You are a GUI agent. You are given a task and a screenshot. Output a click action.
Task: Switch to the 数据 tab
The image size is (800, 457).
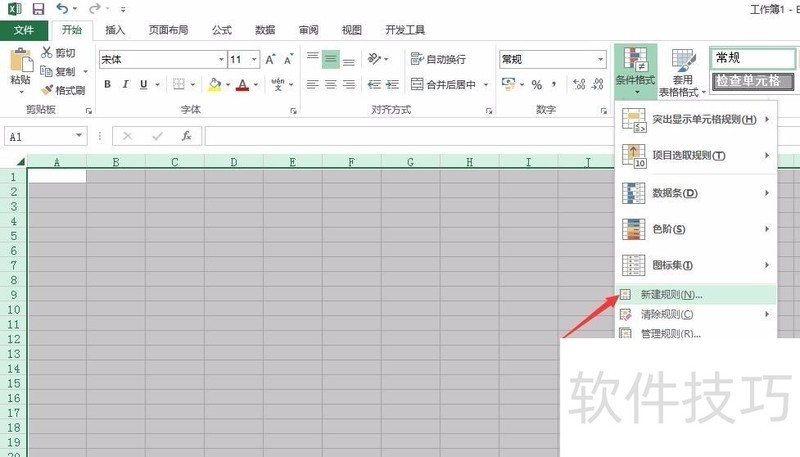click(265, 30)
